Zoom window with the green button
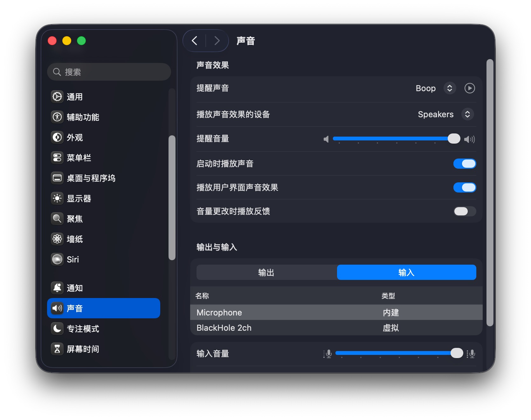Screen dimensions: 531x420 [x=81, y=41]
